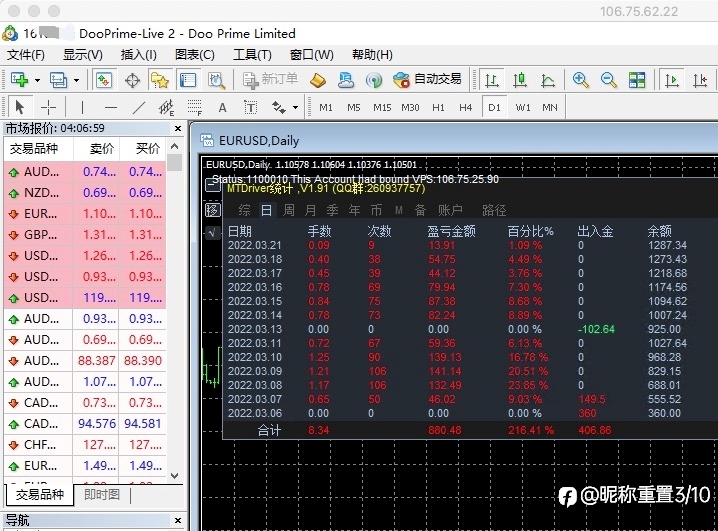Click the Market Watch scrollbar down arrow
This screenshot has width=718, height=531.
pos(174,476)
